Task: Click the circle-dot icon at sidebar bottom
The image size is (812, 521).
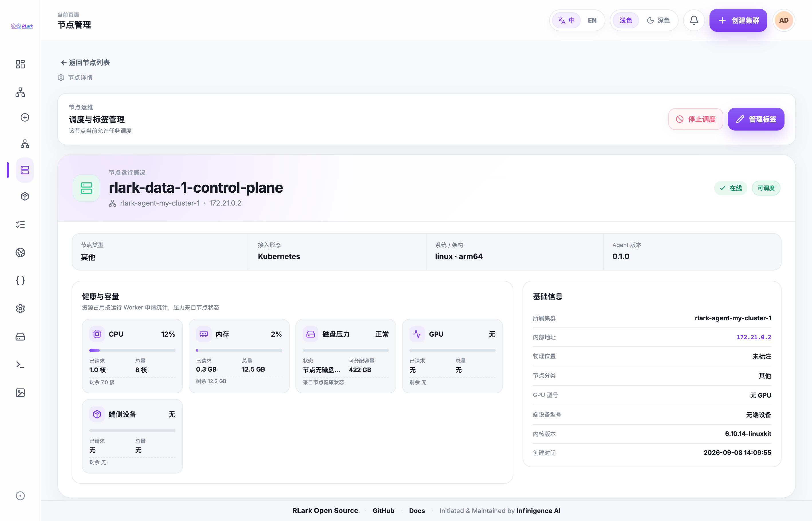Action: click(x=20, y=496)
